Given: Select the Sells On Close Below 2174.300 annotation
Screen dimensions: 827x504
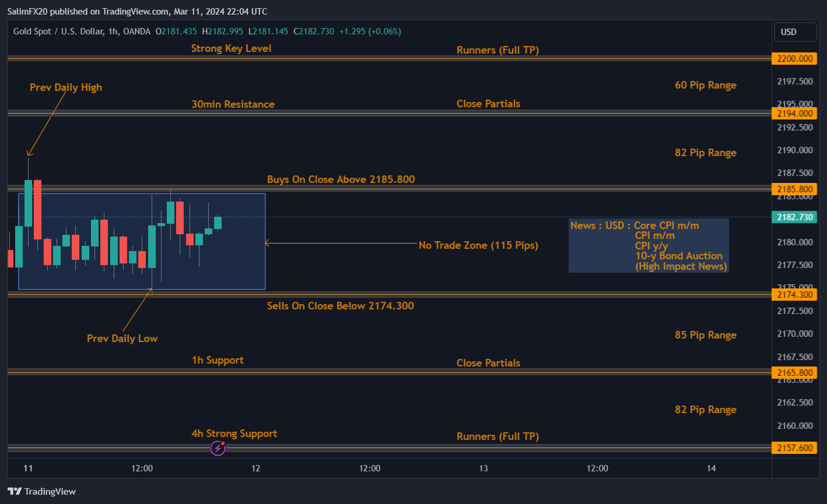Looking at the screenshot, I should 341,305.
